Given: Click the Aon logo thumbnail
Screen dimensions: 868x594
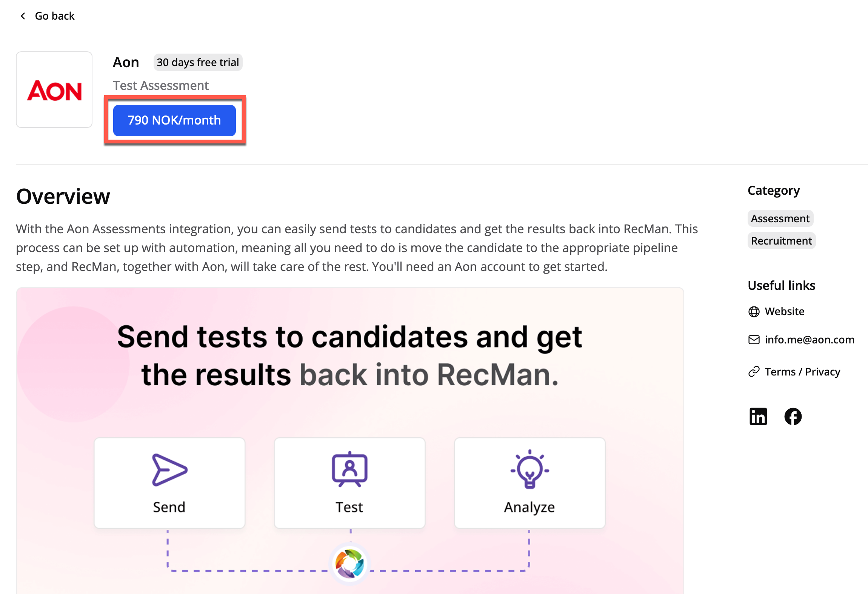Looking at the screenshot, I should 54,90.
